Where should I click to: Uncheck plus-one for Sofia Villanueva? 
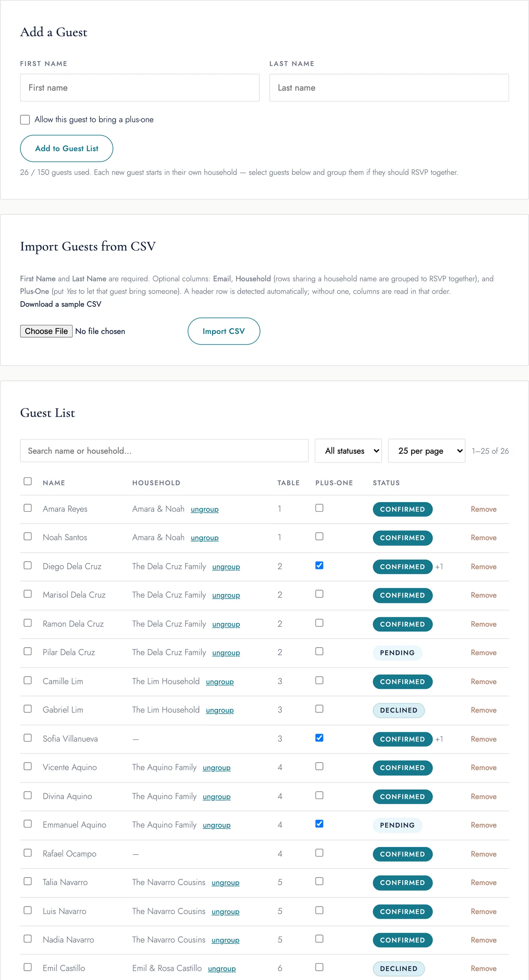[319, 738]
